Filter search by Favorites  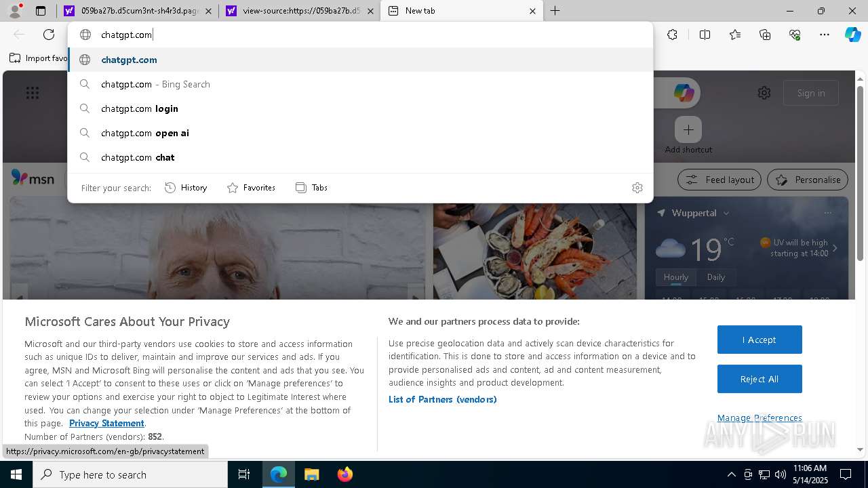[x=251, y=188]
